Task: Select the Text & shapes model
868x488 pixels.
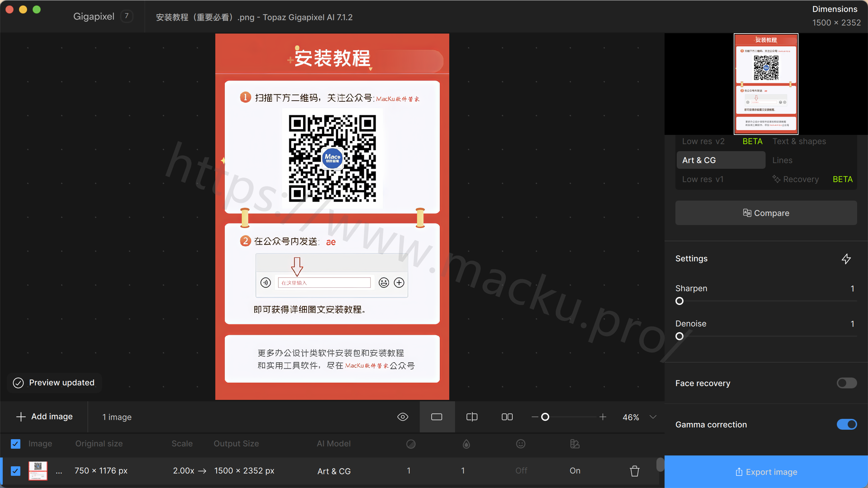Action: (x=799, y=141)
